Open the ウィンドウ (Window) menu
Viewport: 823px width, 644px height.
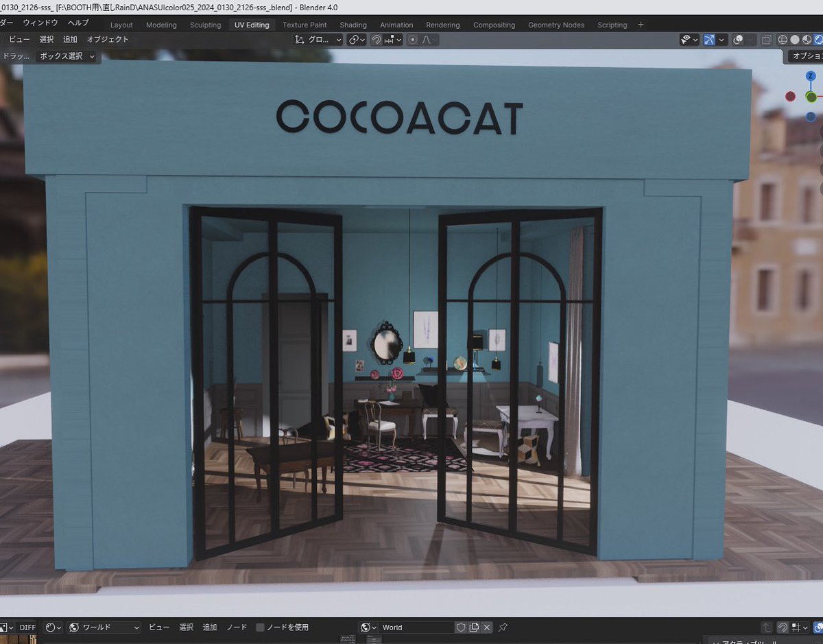pos(40,23)
